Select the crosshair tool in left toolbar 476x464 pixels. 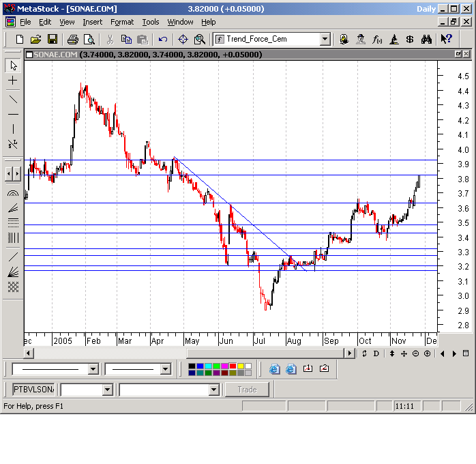[13, 81]
